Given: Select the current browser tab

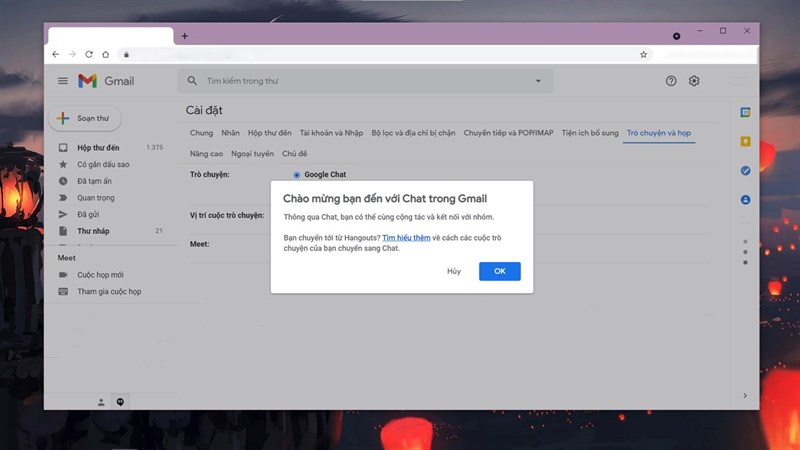Looking at the screenshot, I should coord(111,36).
